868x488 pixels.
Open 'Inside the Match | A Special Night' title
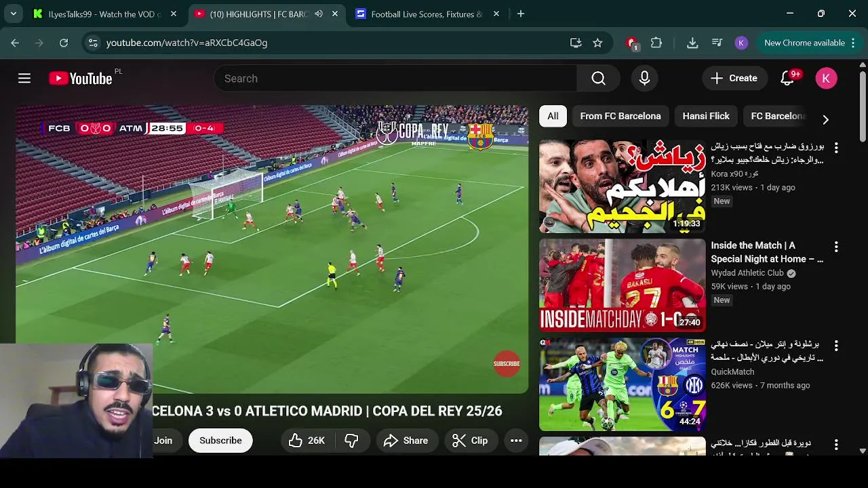pos(767,252)
